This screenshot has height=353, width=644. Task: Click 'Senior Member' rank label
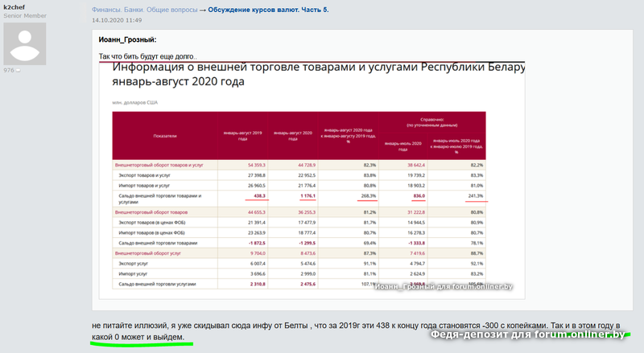coord(25,15)
